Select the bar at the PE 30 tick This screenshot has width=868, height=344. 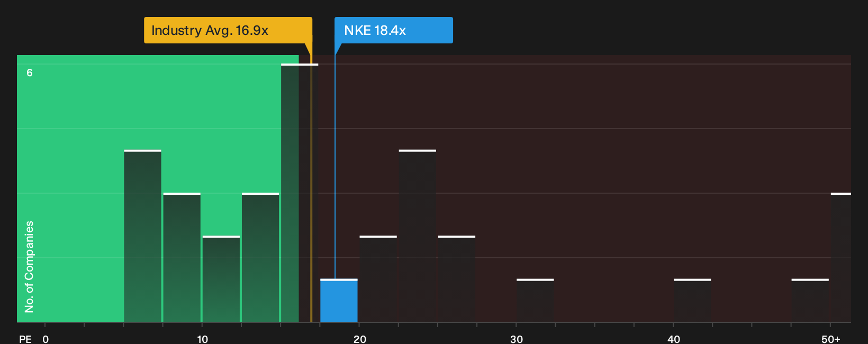(x=535, y=301)
